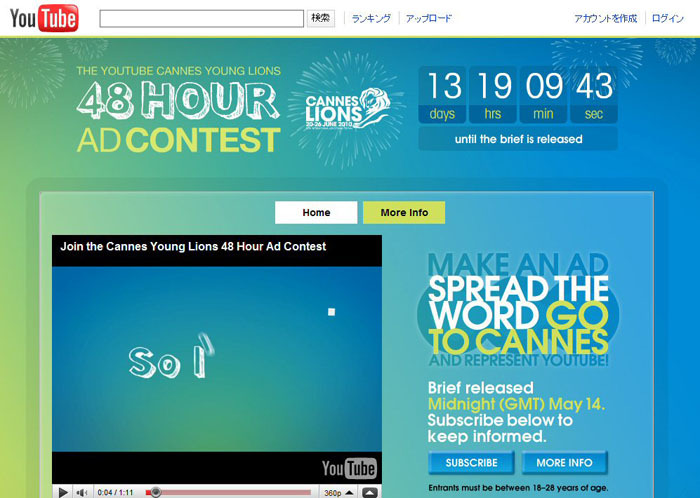Click the YouTube watermark in player
Viewport: 700px width, 498px height.
[349, 468]
